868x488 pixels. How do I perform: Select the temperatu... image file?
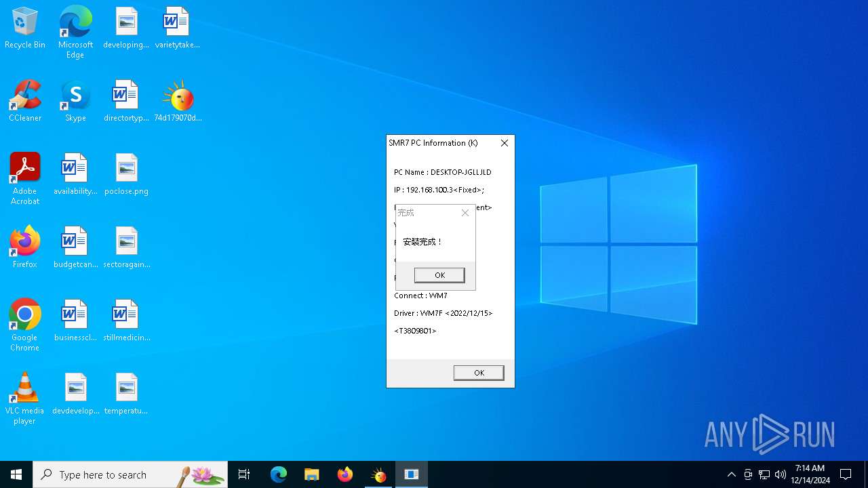(x=126, y=394)
